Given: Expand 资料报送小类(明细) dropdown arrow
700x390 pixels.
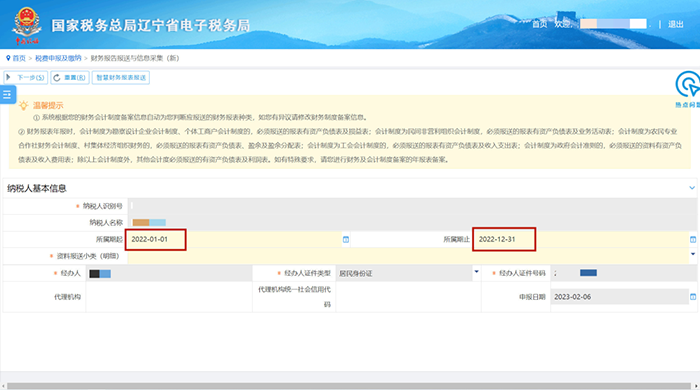Looking at the screenshot, I should point(693,254).
